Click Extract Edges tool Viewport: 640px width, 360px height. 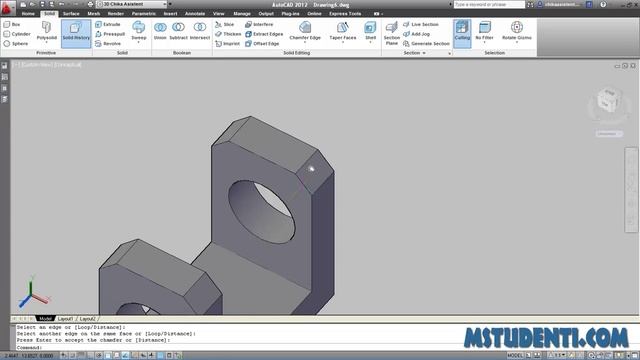tap(264, 34)
